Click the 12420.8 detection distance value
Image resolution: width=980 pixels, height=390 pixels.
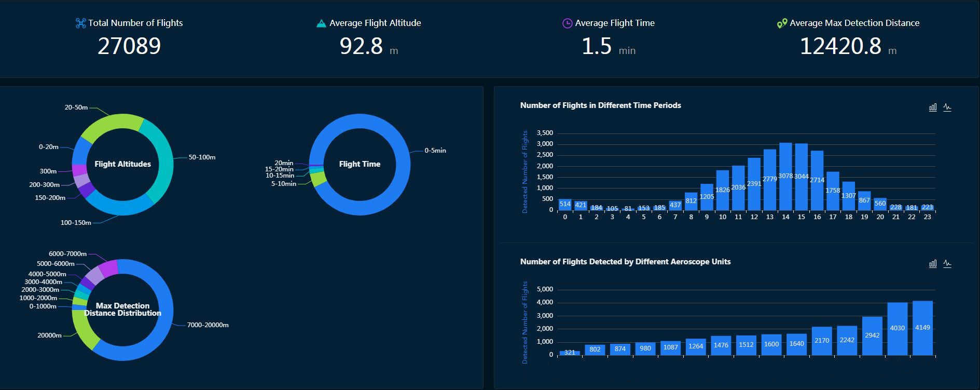click(x=840, y=46)
